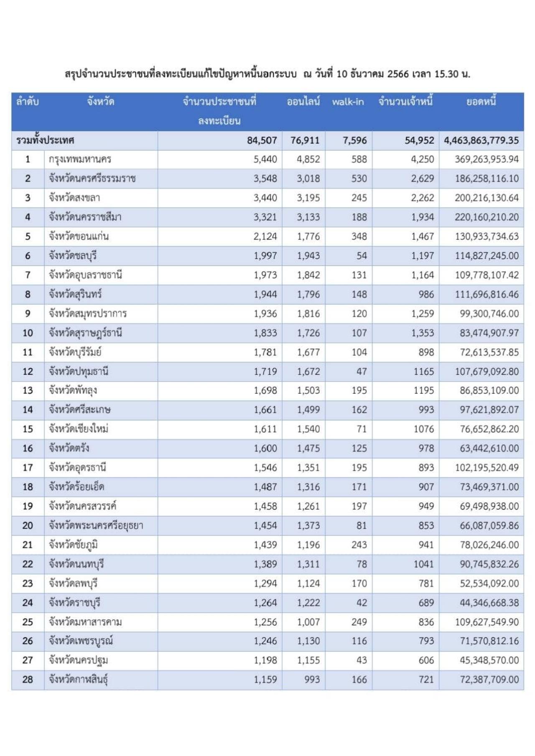The width and height of the screenshot is (535, 756).
Task: Click the รวมทั้งประเทศ total row label
Action: (45, 140)
